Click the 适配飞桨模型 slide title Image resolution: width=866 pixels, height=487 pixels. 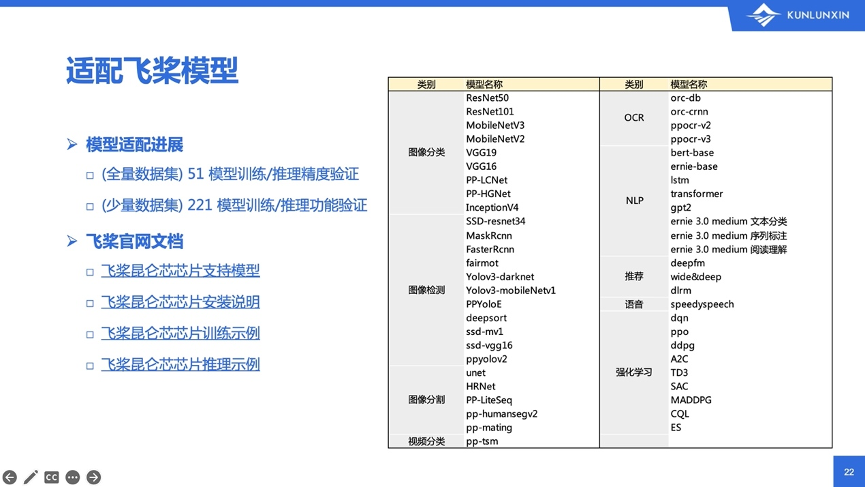point(152,71)
